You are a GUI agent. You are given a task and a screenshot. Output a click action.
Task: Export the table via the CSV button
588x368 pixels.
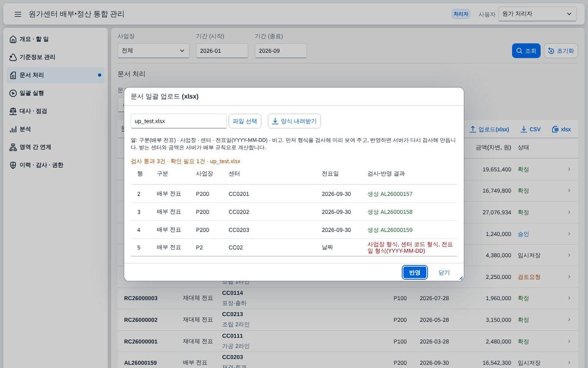pyautogui.click(x=531, y=129)
